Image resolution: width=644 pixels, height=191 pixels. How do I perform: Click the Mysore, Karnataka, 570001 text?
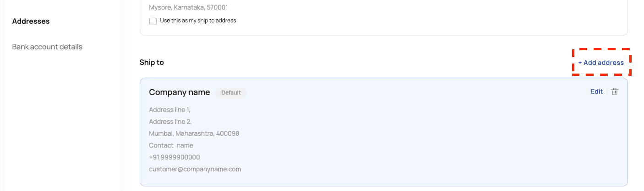(x=188, y=7)
